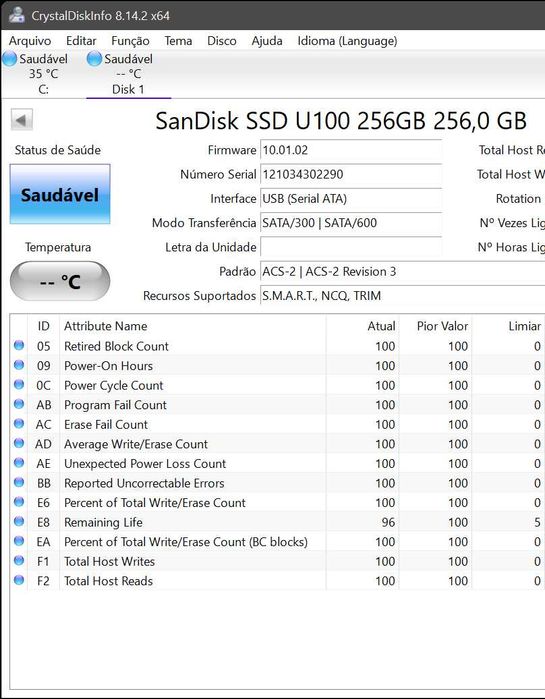Viewport: 545px width, 699px height.
Task: Select the Power Cycle Count attribute name
Action: (114, 386)
